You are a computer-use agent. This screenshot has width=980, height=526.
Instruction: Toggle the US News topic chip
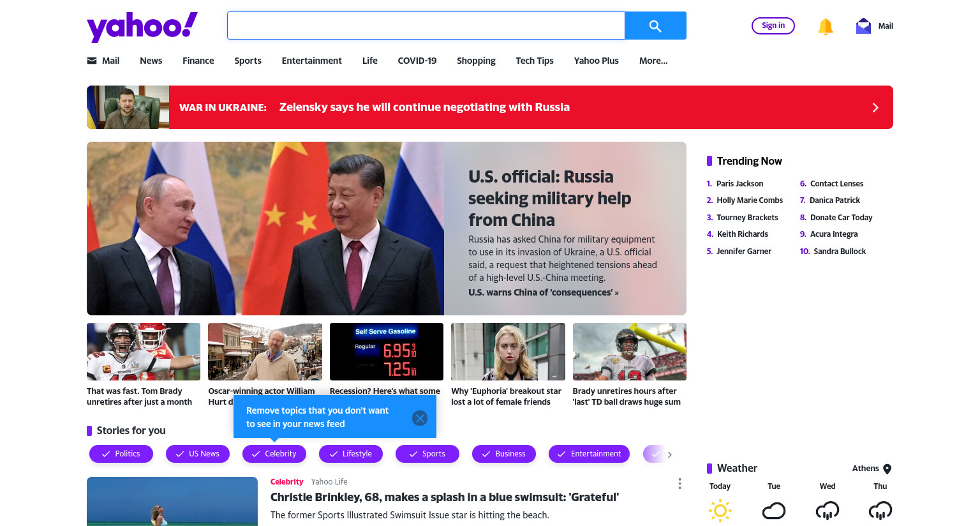point(198,454)
